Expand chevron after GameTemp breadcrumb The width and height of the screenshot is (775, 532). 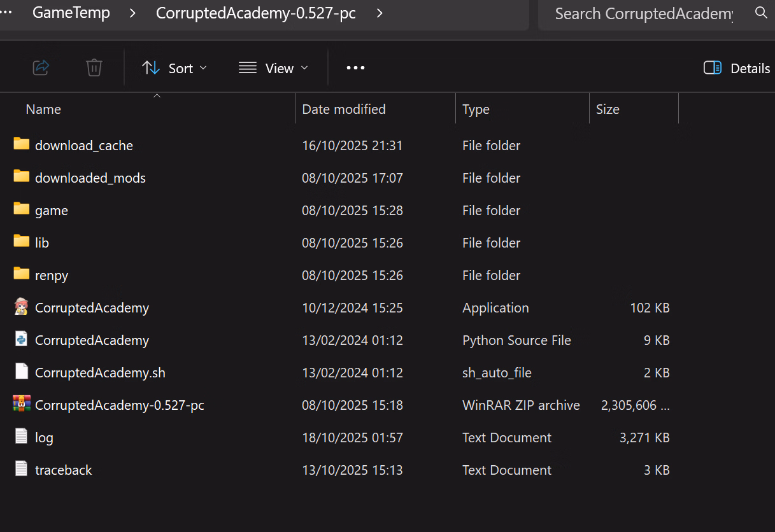(x=132, y=13)
